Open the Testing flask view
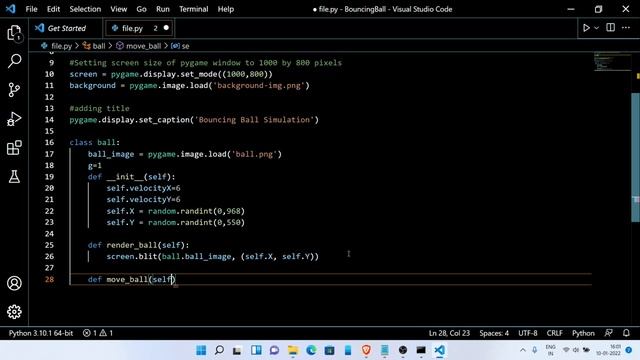Image resolution: width=640 pixels, height=360 pixels. coord(14,176)
